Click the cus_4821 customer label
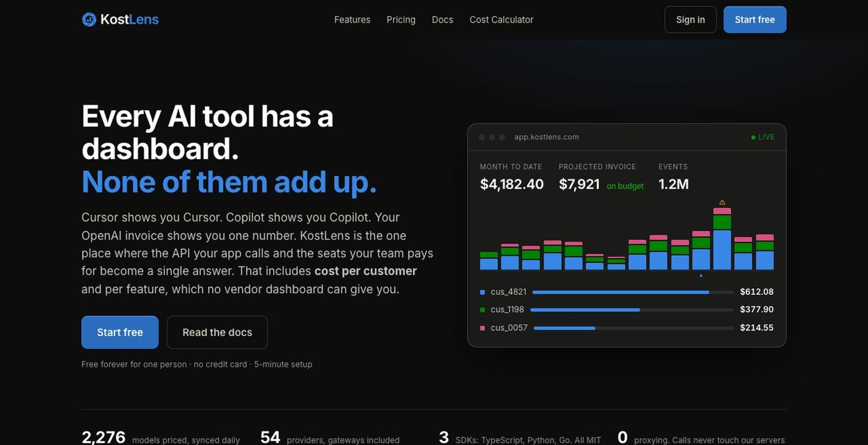This screenshot has width=868, height=445. coord(508,292)
